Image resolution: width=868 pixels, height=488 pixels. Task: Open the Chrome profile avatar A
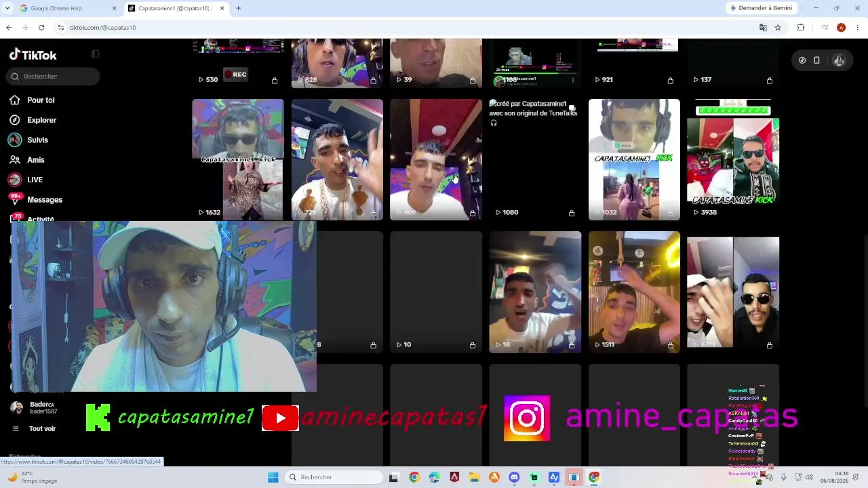pyautogui.click(x=841, y=28)
